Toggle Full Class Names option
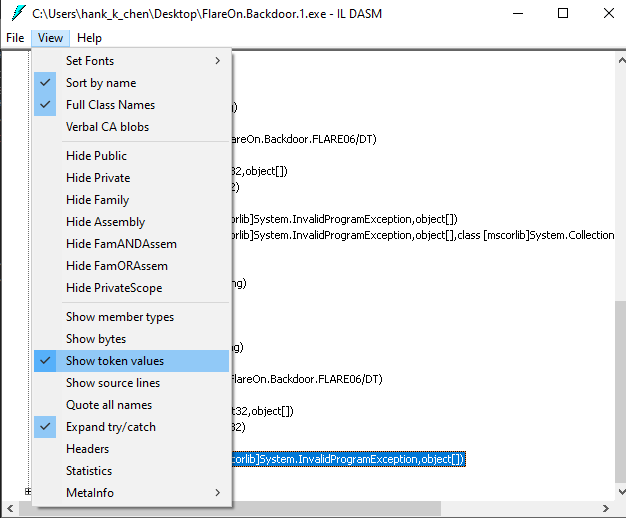Screen dimensions: 626x518 click(x=132, y=105)
